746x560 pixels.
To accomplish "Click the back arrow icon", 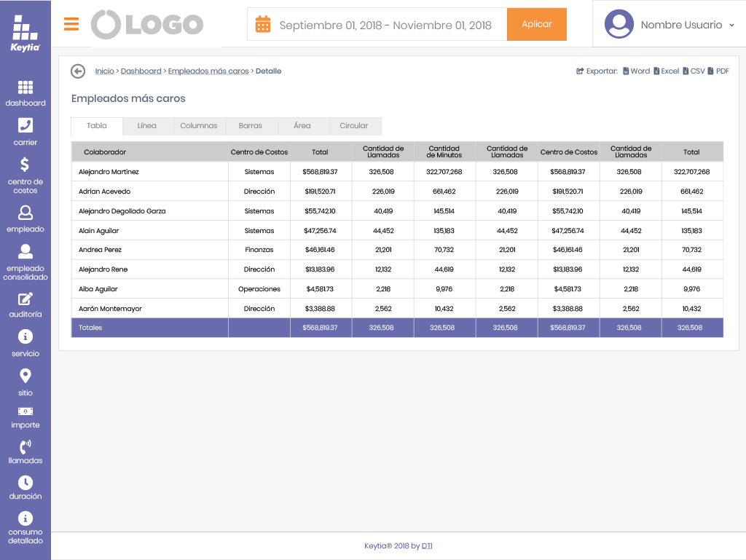I will tap(78, 71).
